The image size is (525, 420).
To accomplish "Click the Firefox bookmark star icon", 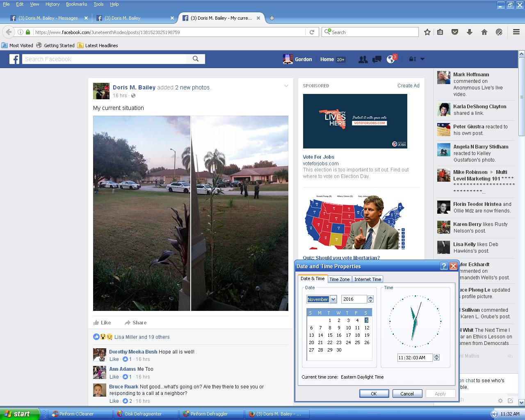I will click(x=427, y=32).
